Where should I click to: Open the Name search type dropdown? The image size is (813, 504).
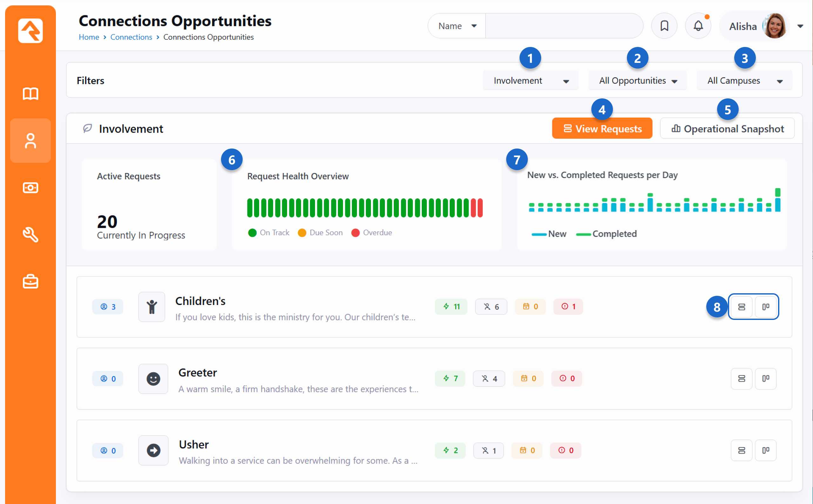point(457,26)
